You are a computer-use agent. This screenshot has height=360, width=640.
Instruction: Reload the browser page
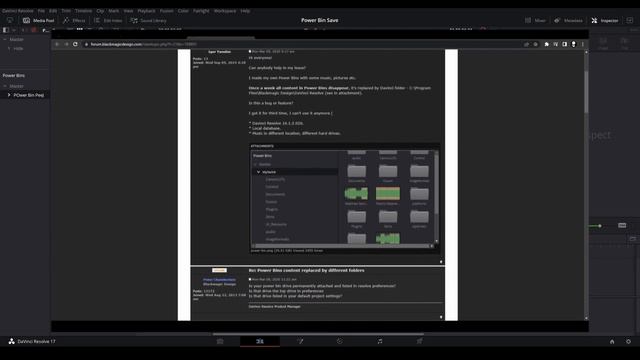[75, 44]
